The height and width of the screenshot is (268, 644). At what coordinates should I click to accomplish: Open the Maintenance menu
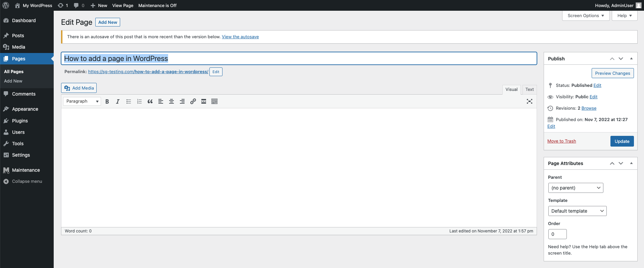pyautogui.click(x=27, y=170)
